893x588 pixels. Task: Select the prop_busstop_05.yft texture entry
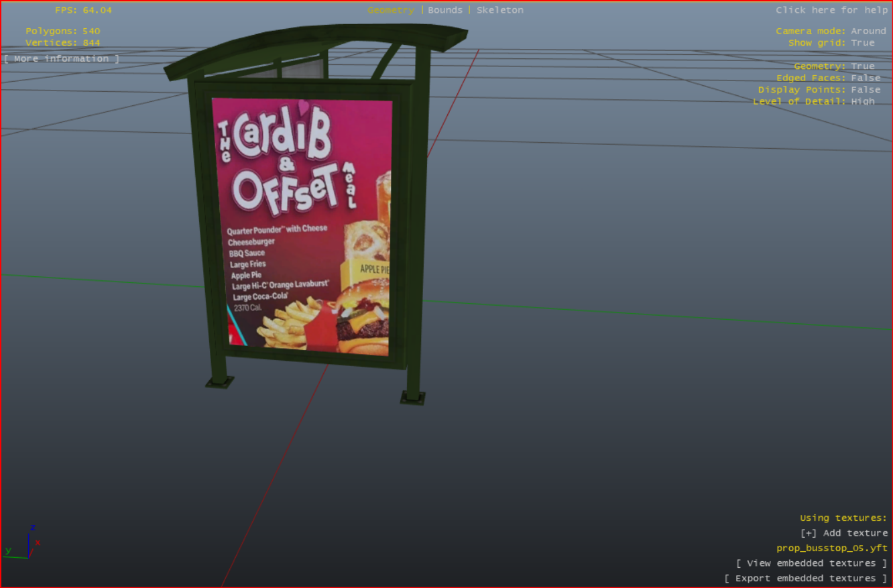tap(831, 548)
